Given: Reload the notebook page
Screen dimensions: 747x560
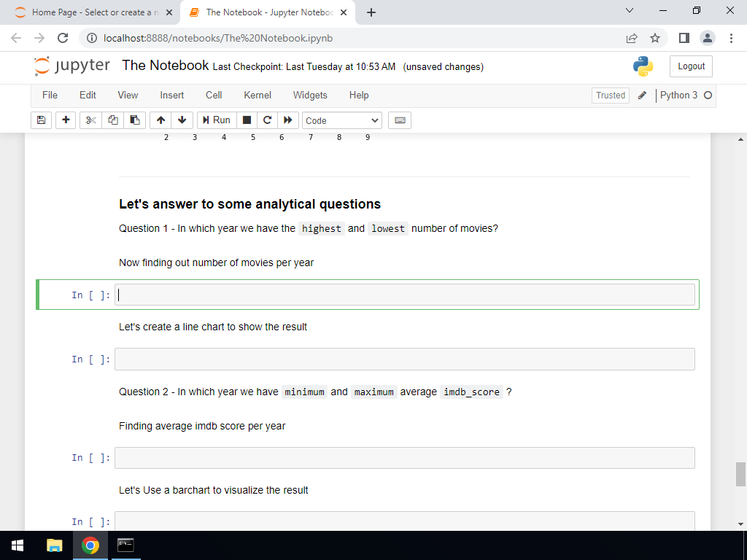Looking at the screenshot, I should (x=63, y=38).
